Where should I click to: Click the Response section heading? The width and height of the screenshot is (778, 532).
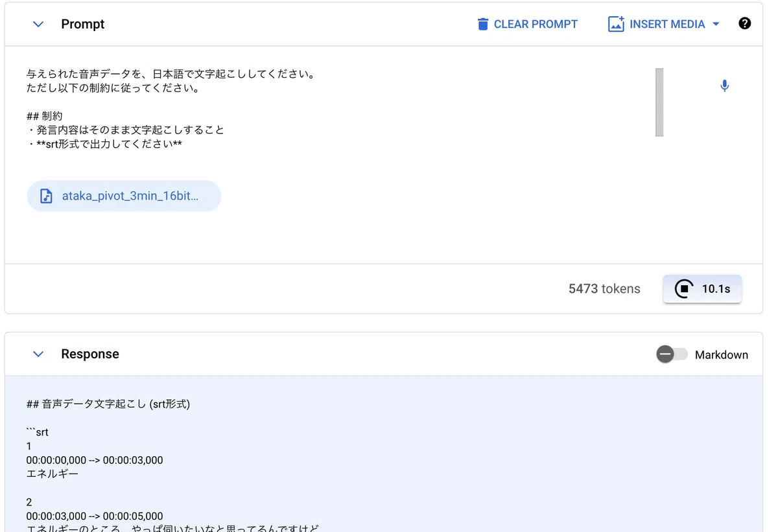[90, 354]
